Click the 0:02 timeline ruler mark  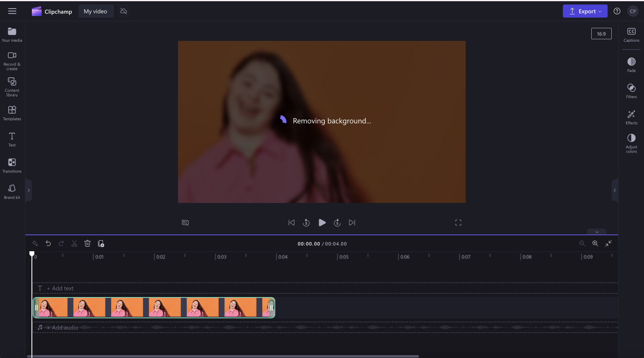click(x=161, y=257)
